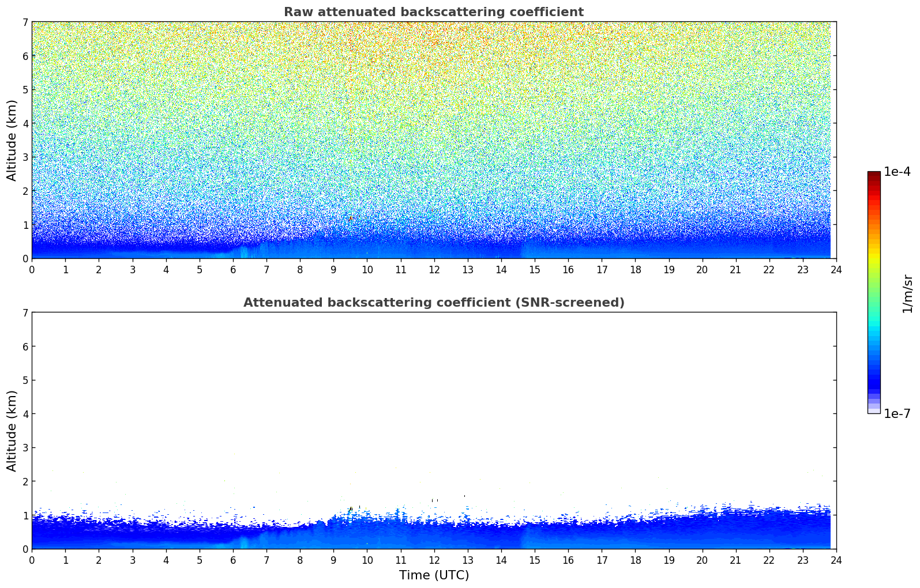Click the "14" time tick under the SNR-screened plot
920x588 pixels.
501,560
